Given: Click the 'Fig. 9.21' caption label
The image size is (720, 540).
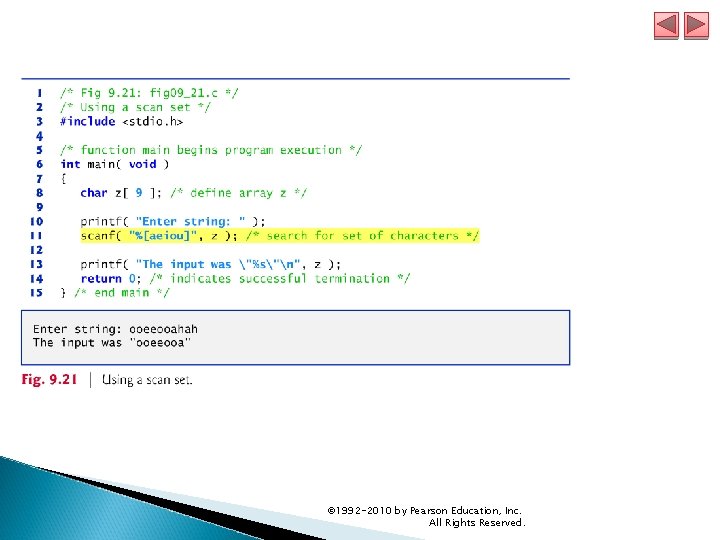Looking at the screenshot, I should coord(49,380).
